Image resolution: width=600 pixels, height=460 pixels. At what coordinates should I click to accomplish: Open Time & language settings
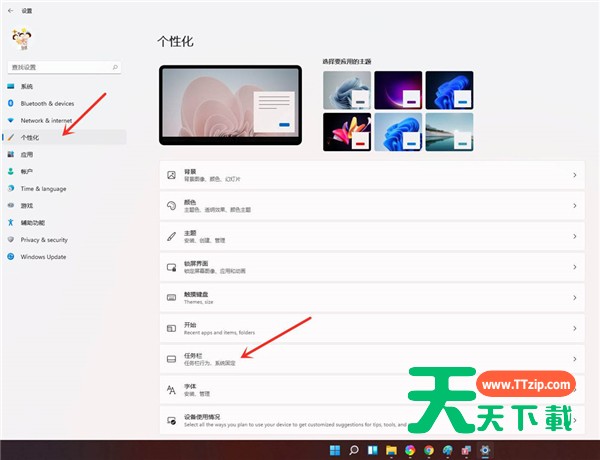[64, 189]
